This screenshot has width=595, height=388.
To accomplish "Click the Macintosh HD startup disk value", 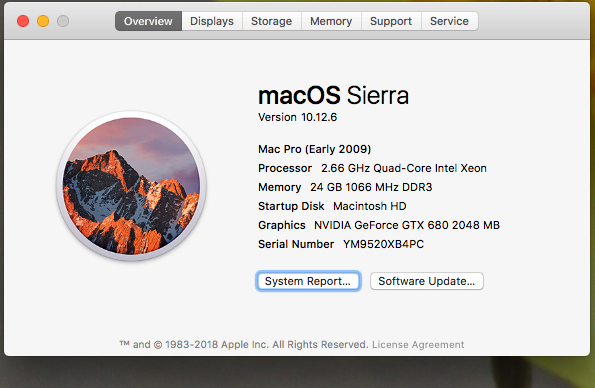I will [370, 206].
